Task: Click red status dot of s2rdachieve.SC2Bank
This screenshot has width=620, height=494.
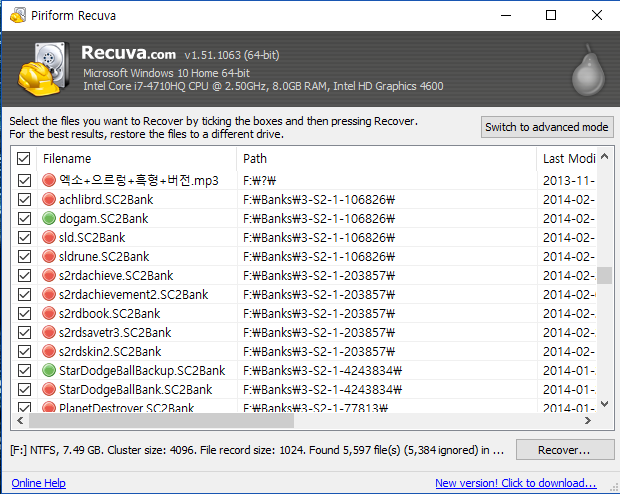Action: (x=49, y=275)
